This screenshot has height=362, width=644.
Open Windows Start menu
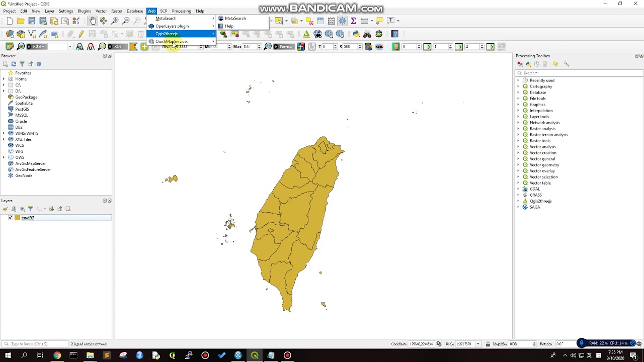pyautogui.click(x=8, y=355)
